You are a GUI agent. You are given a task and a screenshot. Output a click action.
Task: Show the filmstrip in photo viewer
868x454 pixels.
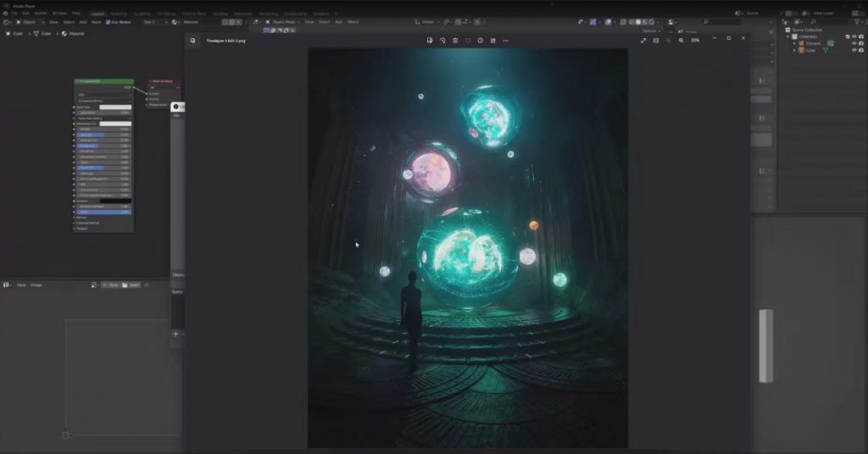pyautogui.click(x=656, y=41)
